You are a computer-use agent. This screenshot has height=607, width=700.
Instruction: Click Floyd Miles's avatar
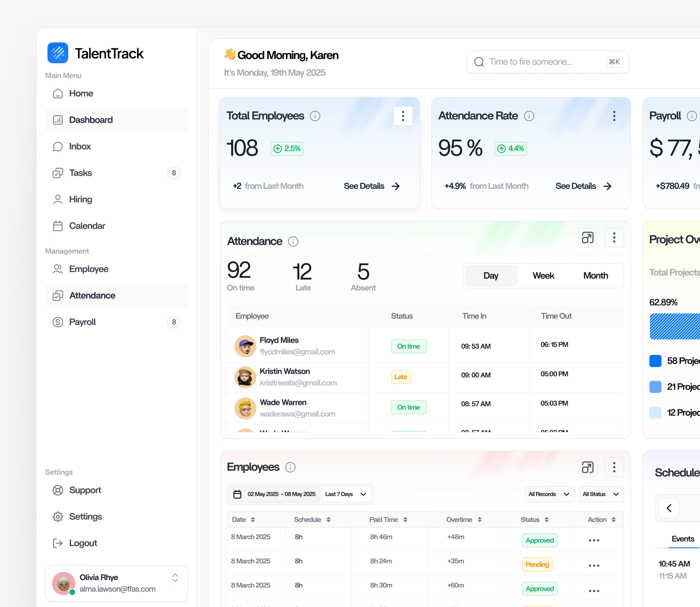click(x=245, y=346)
